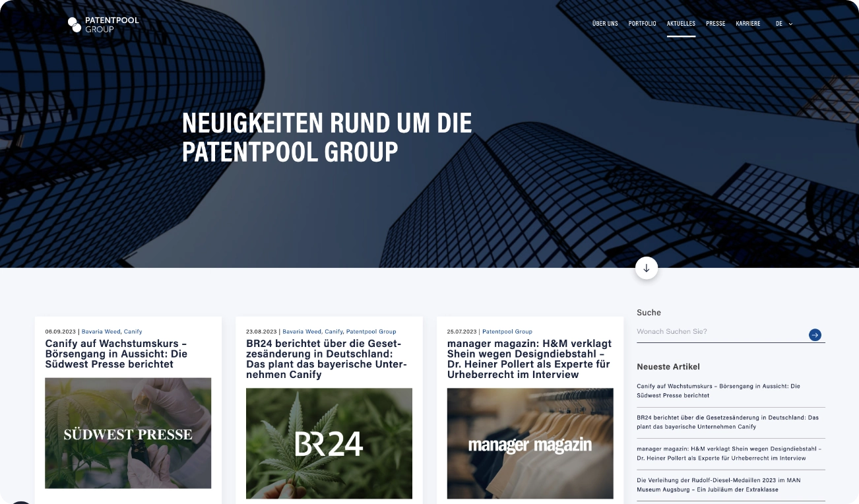Open 'Canify auf Wachstumskurs' article headline
This screenshot has height=504, width=859.
116,354
